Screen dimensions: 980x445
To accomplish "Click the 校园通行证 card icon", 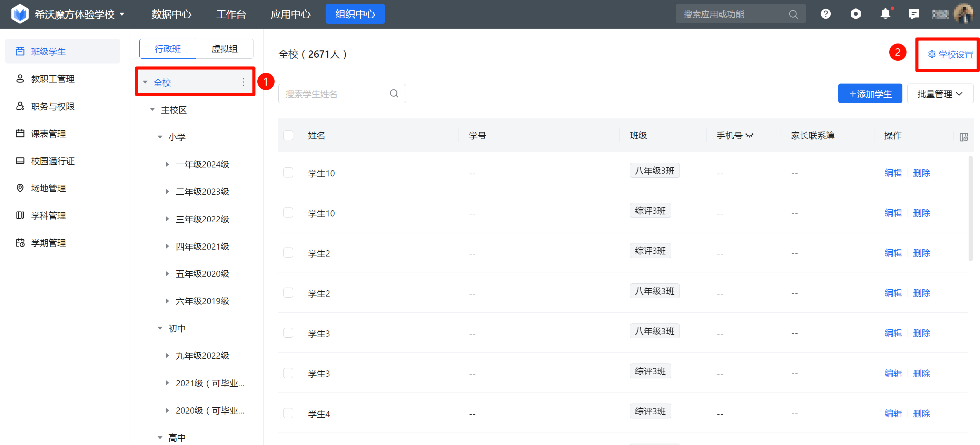I will pyautogui.click(x=20, y=161).
